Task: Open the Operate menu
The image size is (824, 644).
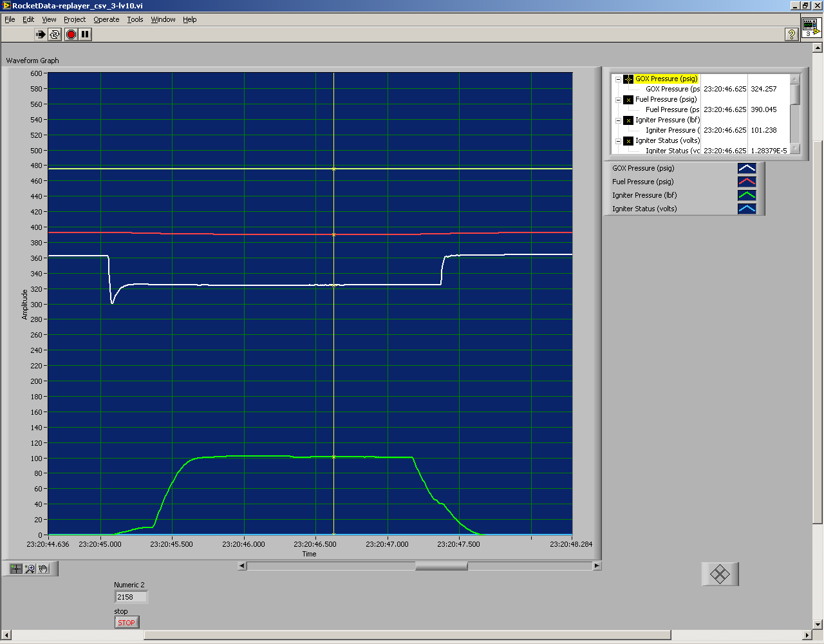Action: click(106, 19)
